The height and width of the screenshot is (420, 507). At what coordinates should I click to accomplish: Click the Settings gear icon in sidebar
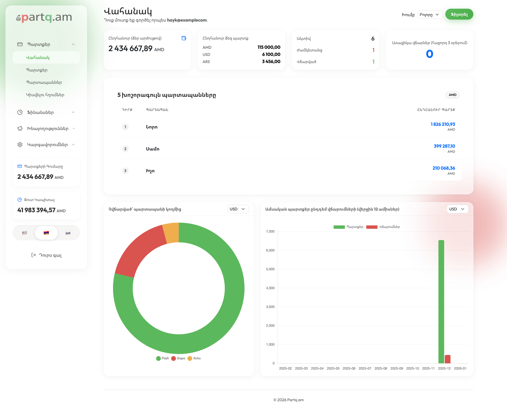click(20, 144)
